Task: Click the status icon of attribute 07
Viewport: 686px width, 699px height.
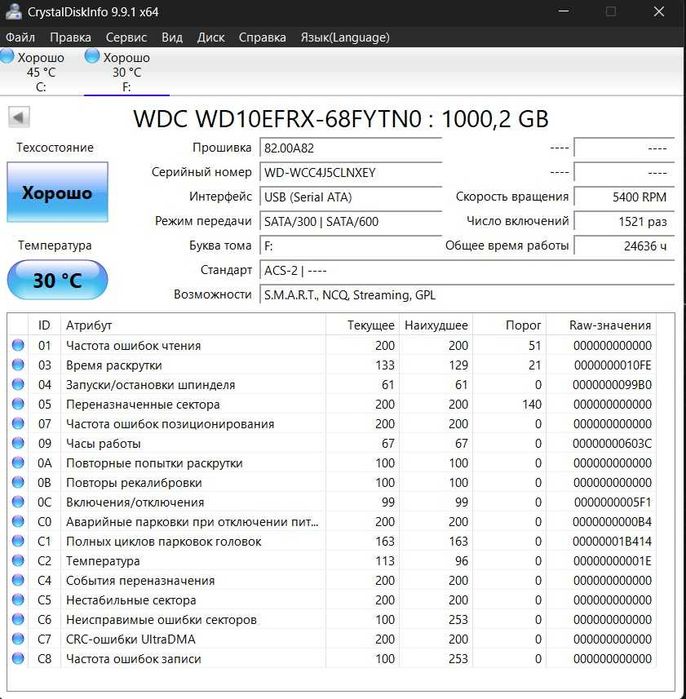Action: pyautogui.click(x=18, y=424)
